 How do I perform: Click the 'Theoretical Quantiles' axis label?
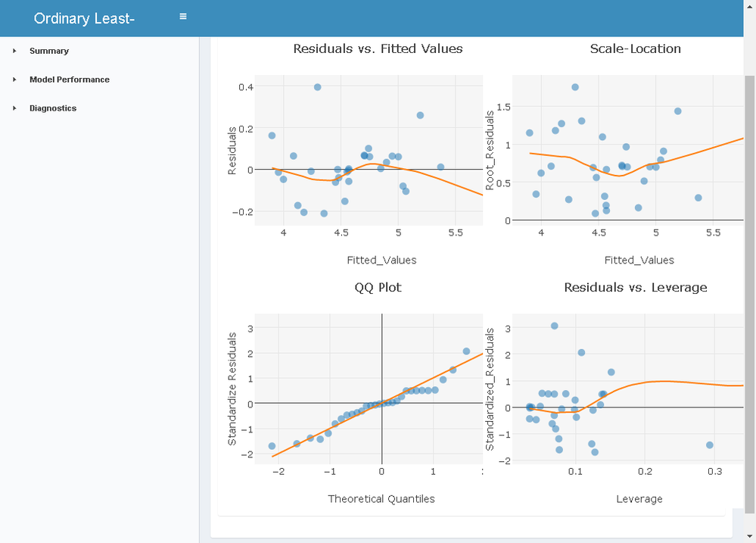coord(381,498)
